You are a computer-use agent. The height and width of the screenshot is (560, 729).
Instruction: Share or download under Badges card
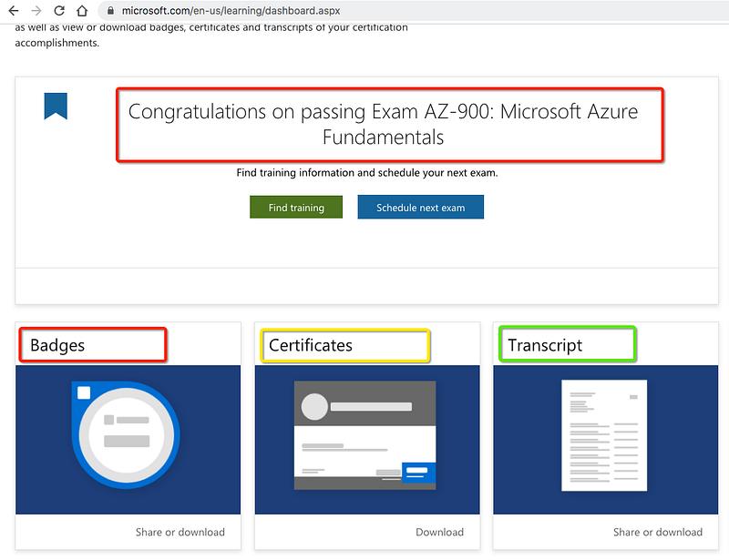[180, 532]
